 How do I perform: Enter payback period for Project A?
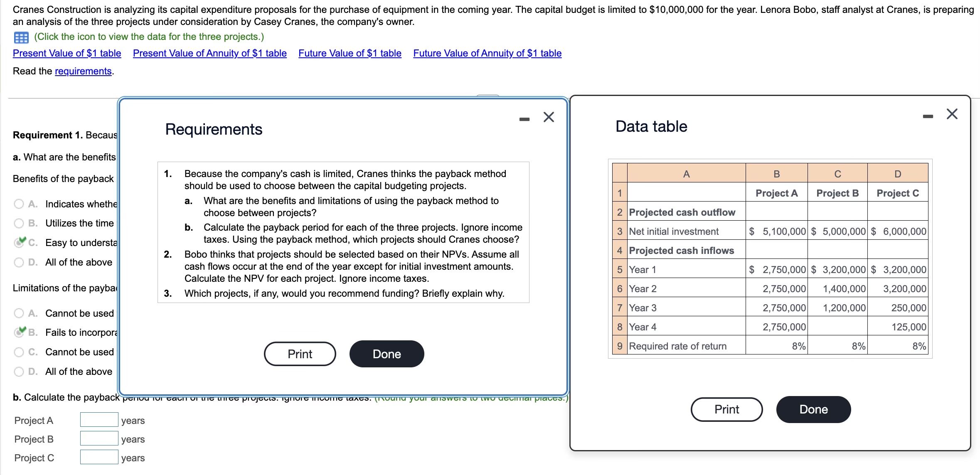98,419
